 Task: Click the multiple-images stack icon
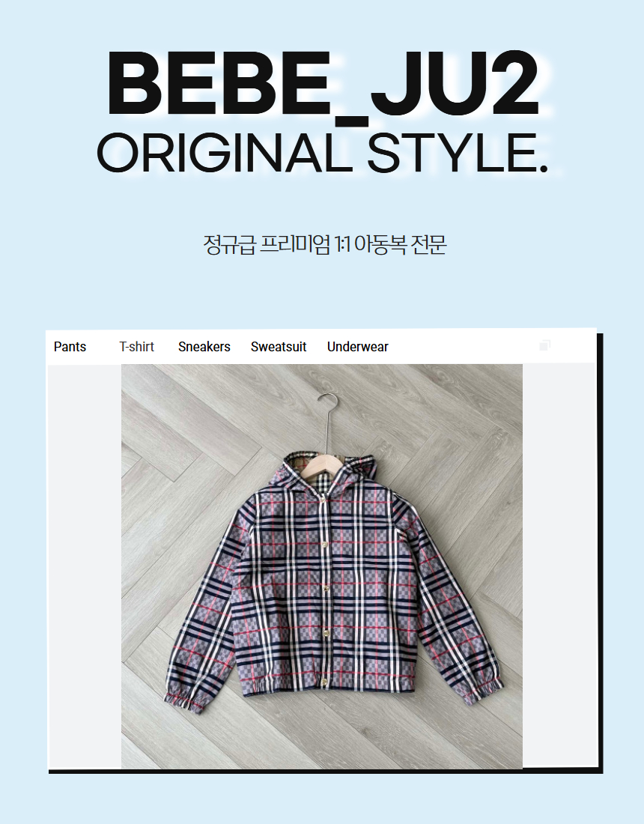coord(544,345)
